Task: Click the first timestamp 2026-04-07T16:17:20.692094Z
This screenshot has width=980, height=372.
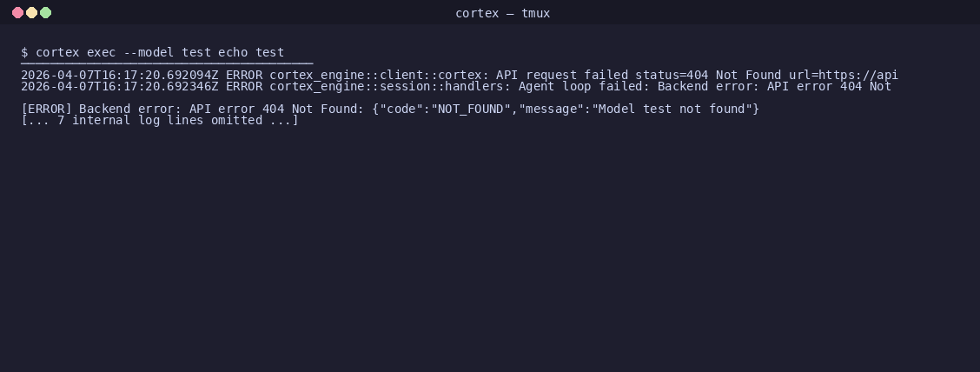Action: point(119,75)
